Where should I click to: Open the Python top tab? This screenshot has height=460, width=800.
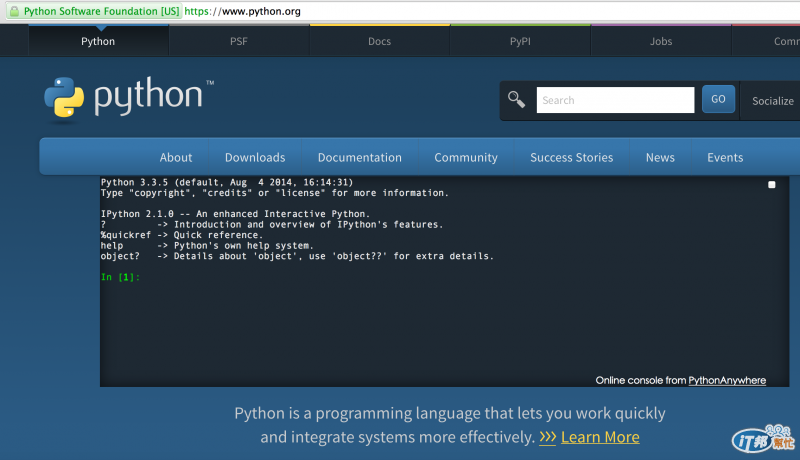[x=98, y=41]
